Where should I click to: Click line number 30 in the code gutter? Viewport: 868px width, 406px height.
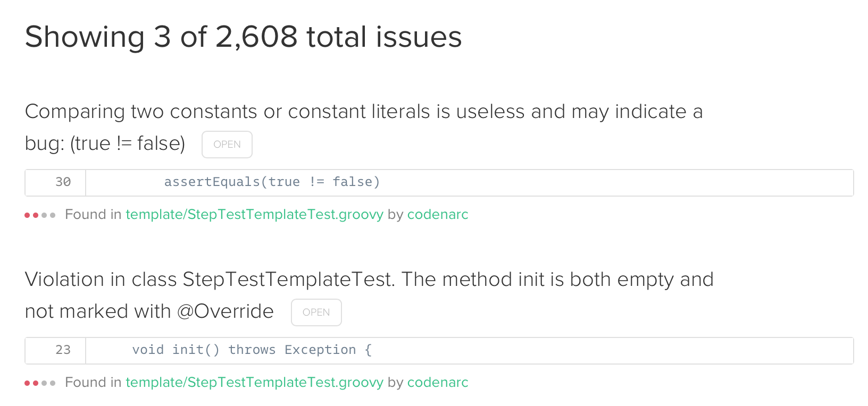pyautogui.click(x=62, y=182)
